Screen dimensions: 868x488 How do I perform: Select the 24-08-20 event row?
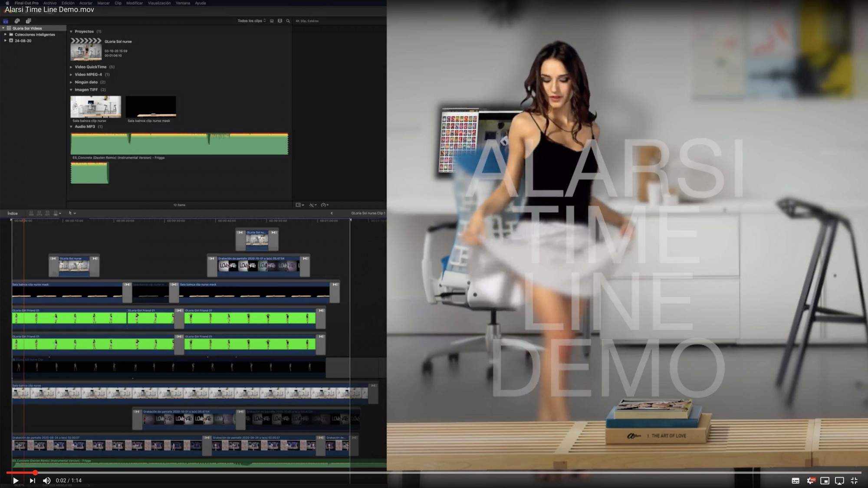[33, 41]
